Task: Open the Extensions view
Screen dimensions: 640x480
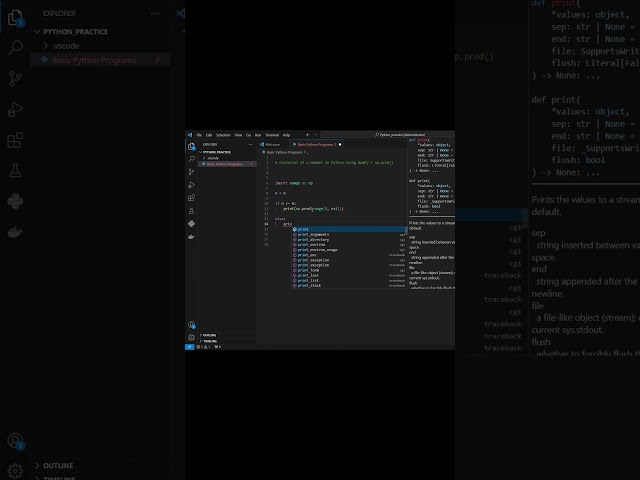Action: pyautogui.click(x=191, y=198)
